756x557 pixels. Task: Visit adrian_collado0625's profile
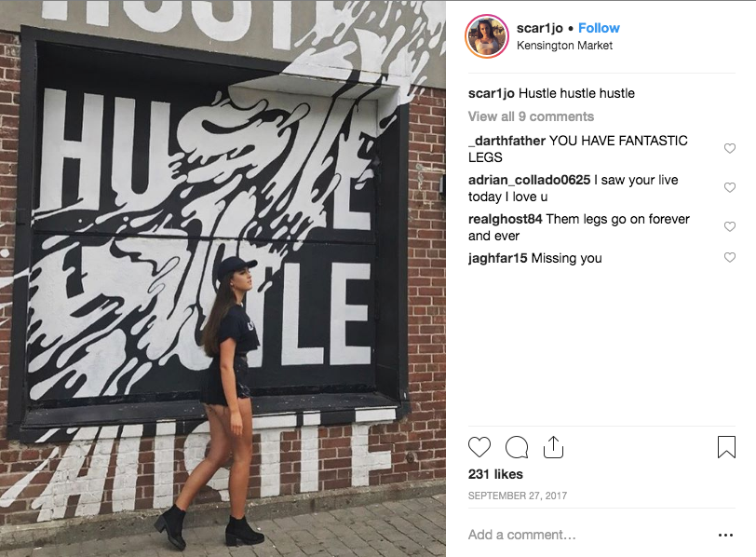(x=530, y=180)
